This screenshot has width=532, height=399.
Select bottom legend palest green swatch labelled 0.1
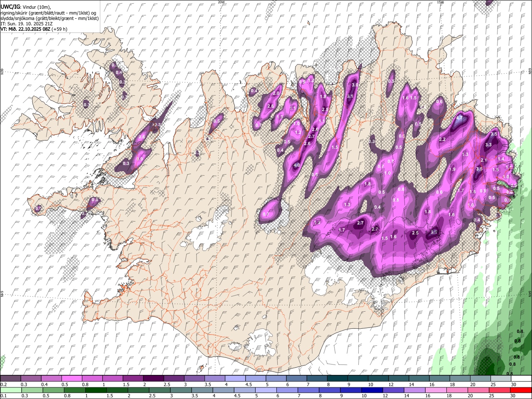[x=11, y=390]
